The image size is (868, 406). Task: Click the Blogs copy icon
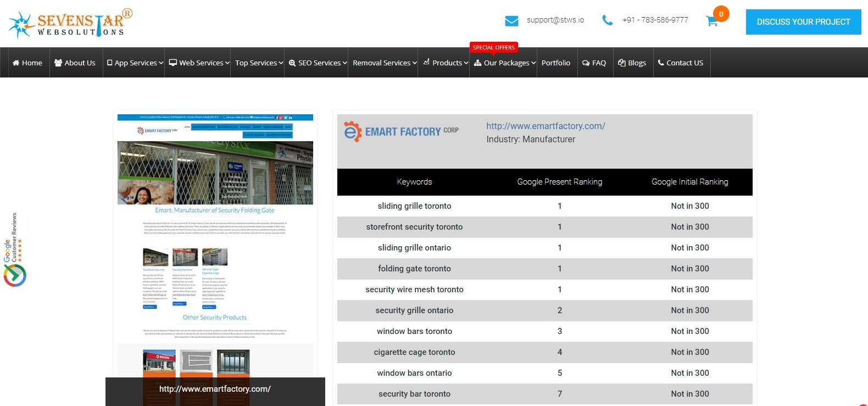click(x=621, y=63)
